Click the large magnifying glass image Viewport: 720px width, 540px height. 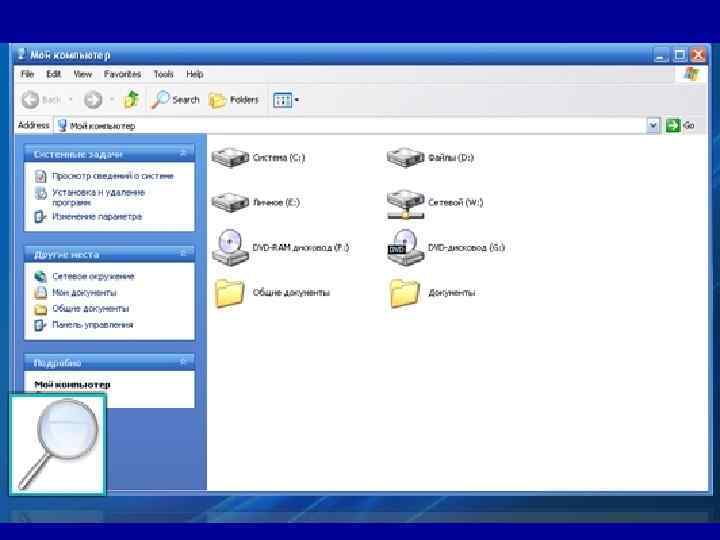[58, 444]
